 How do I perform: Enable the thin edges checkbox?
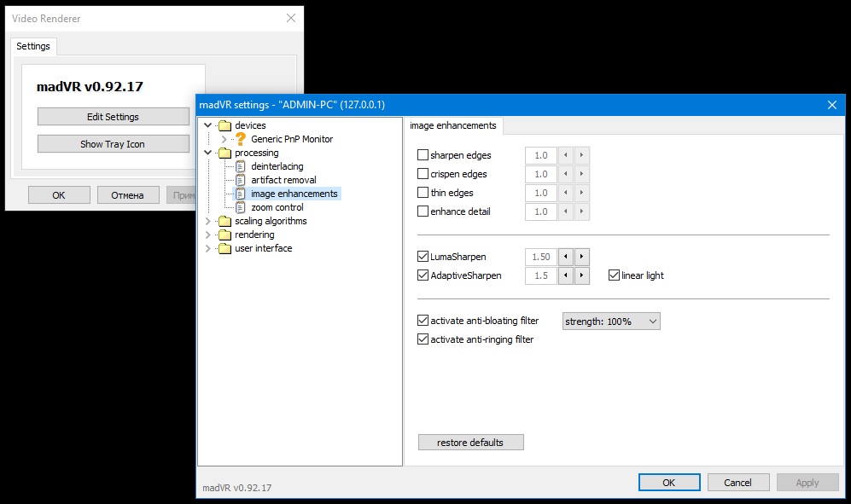coord(423,193)
